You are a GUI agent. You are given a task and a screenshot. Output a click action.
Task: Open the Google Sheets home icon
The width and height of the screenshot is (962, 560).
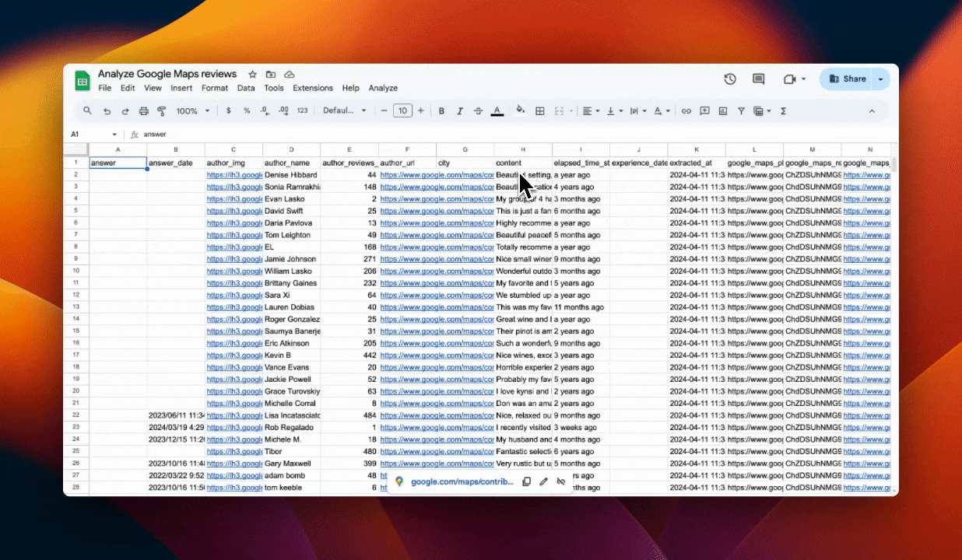[x=83, y=81]
